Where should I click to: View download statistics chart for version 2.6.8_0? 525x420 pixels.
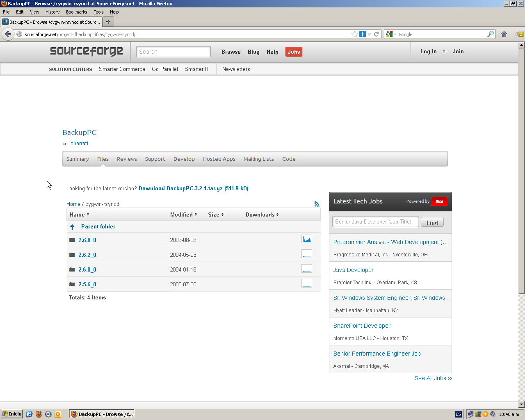pyautogui.click(x=307, y=239)
